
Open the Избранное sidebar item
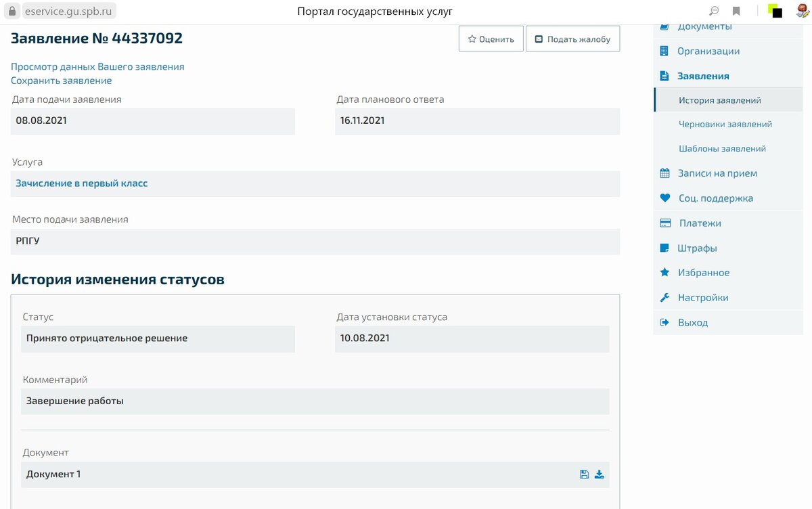click(x=704, y=273)
